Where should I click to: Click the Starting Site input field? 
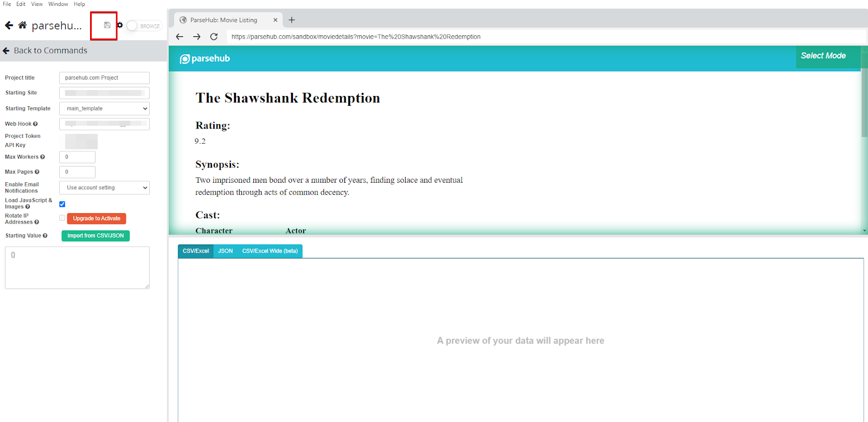click(104, 93)
